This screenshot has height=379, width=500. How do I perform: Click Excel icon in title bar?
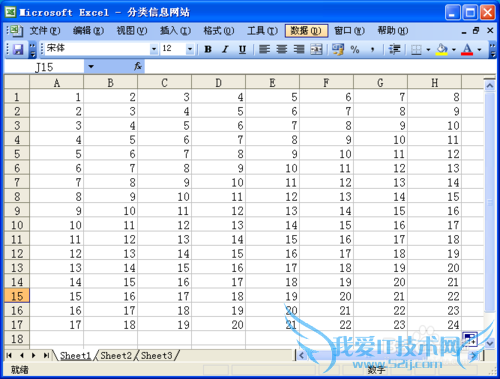pos(11,12)
